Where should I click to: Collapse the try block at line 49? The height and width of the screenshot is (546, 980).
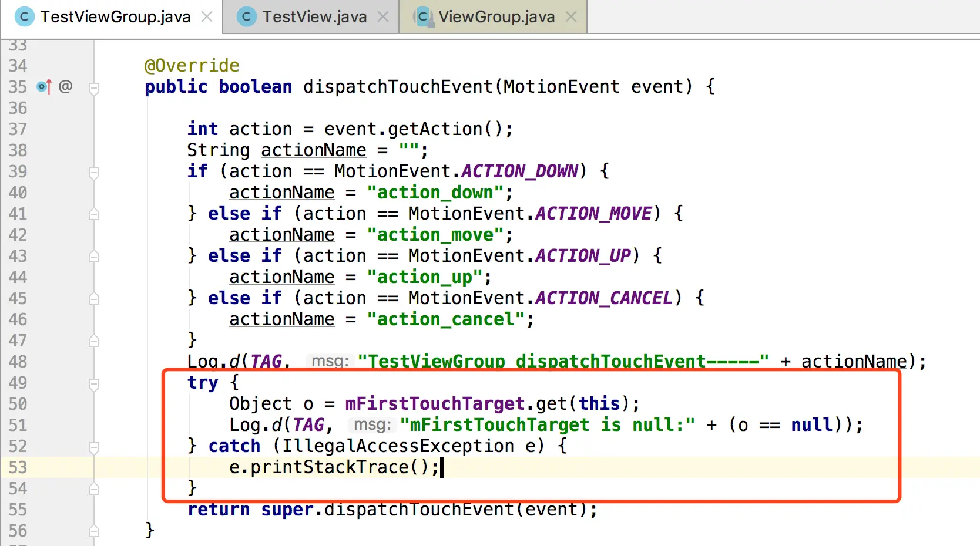click(93, 384)
